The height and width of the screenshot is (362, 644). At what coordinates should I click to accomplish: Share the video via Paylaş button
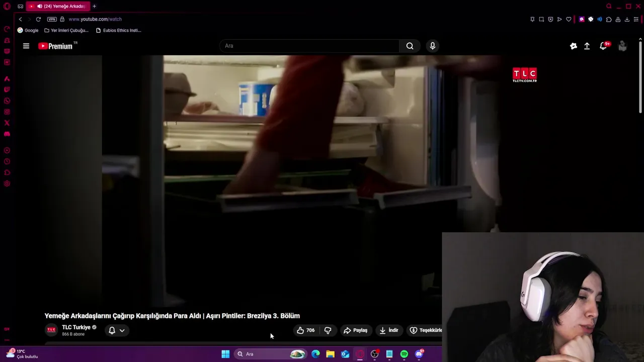click(355, 330)
